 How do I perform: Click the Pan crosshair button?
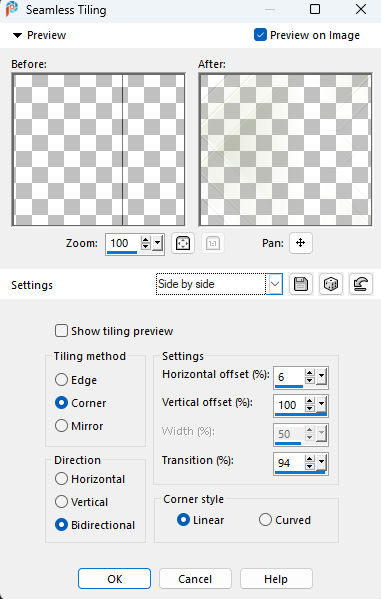click(x=301, y=243)
